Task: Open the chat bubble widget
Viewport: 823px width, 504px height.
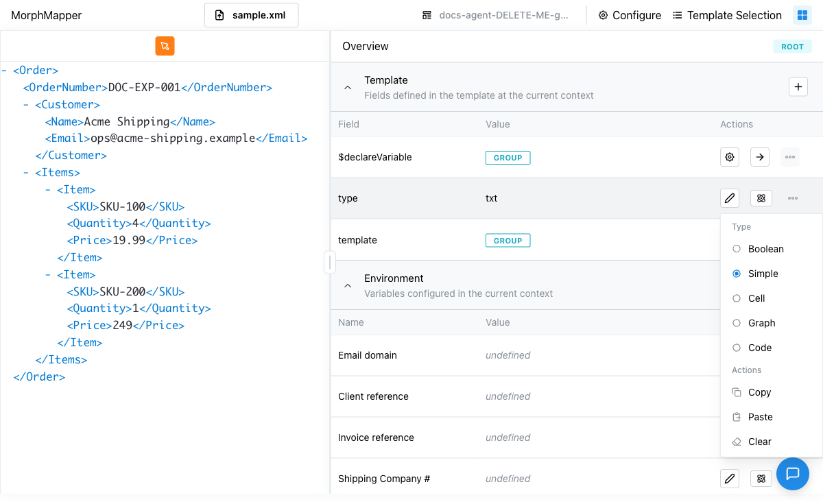Action: coord(793,474)
